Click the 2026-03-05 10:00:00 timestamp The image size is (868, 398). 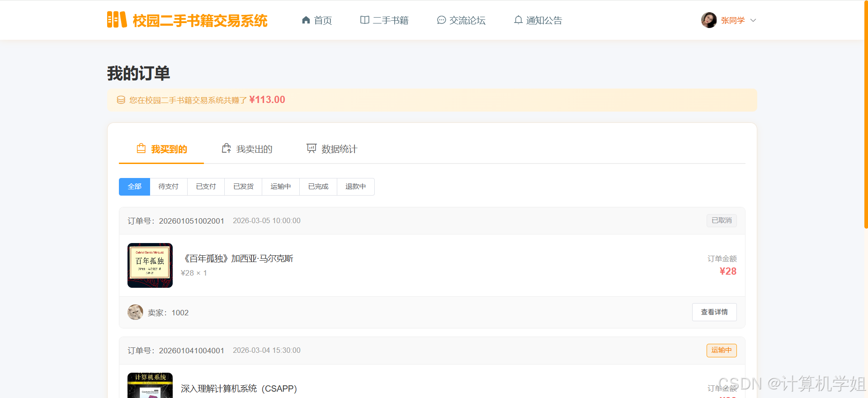(267, 220)
